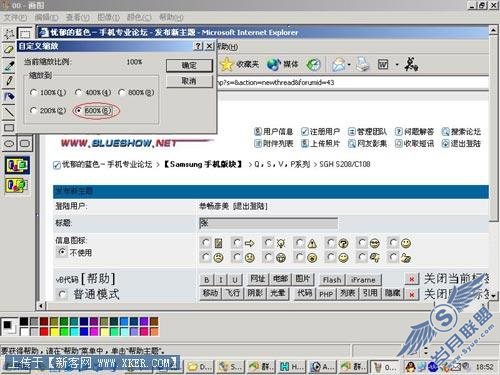Pick the Eraser tool

(x=9, y=49)
